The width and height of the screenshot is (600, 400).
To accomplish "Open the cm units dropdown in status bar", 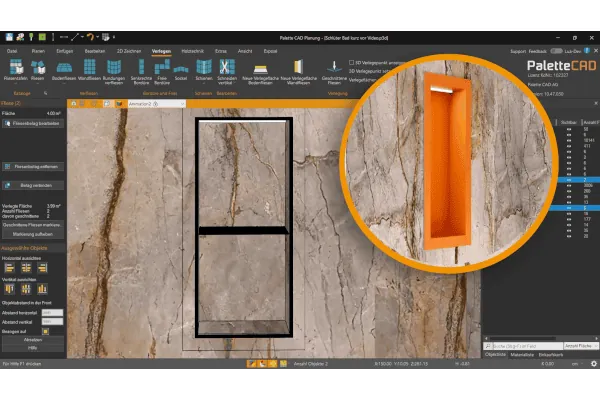I will [x=577, y=364].
